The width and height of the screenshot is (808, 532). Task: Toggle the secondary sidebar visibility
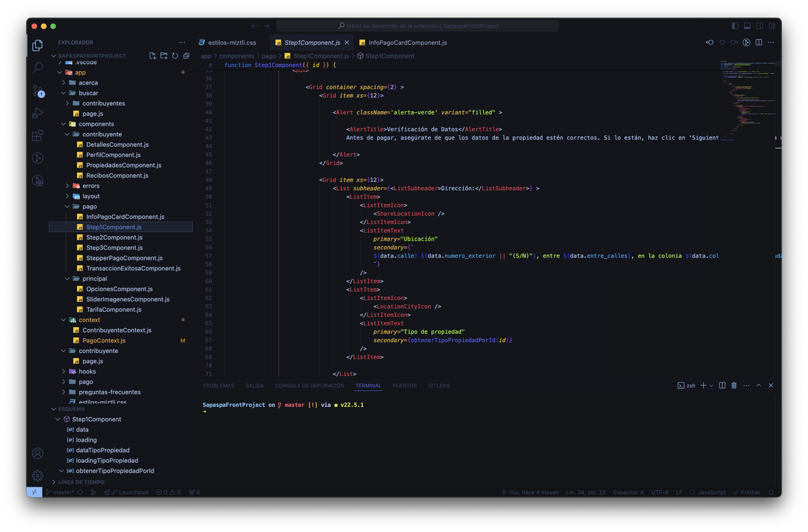759,26
